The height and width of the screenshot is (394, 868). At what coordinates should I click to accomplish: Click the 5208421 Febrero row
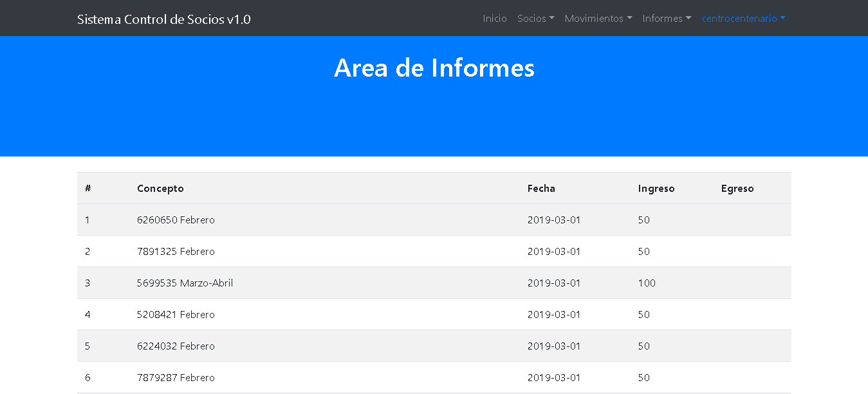(x=176, y=315)
